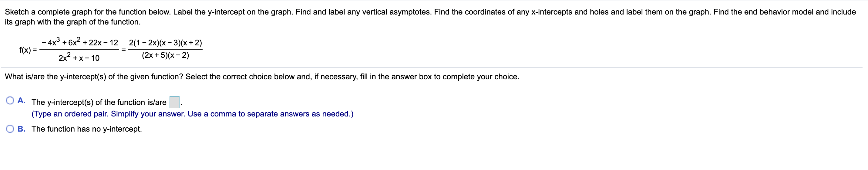This screenshot has height=170, width=868.
Task: Select radio button for choice B
Action: pos(10,129)
